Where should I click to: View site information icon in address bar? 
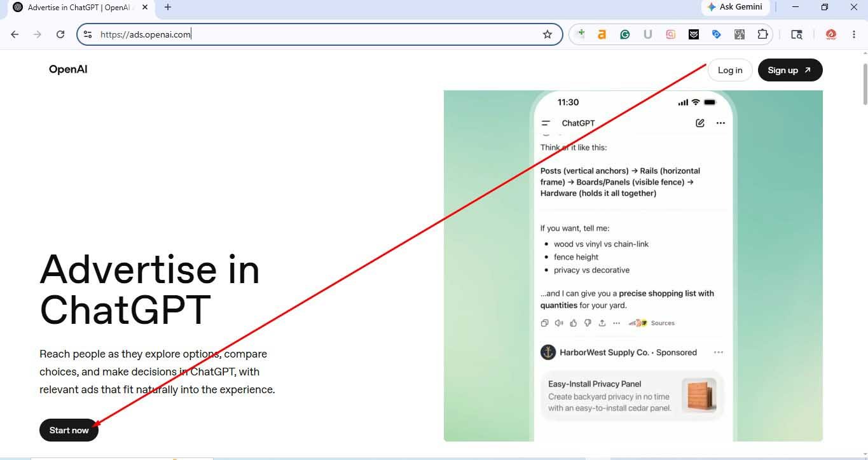[88, 34]
